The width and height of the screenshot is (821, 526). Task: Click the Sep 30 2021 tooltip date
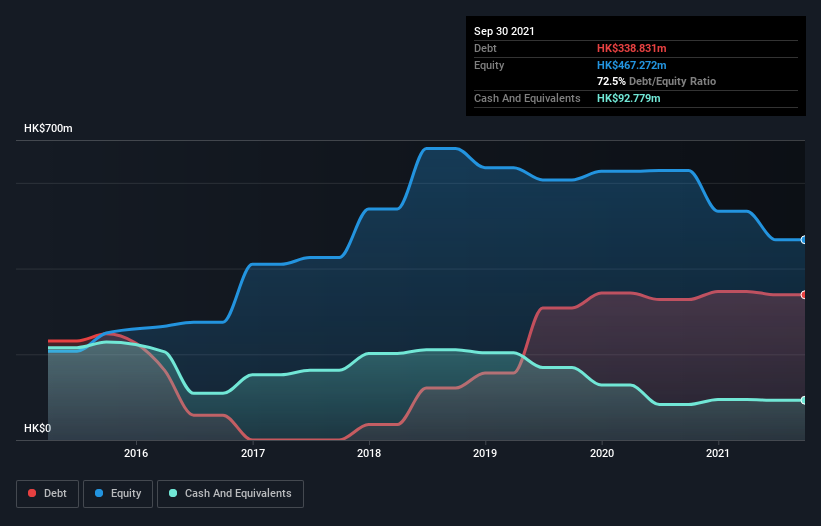click(x=504, y=31)
